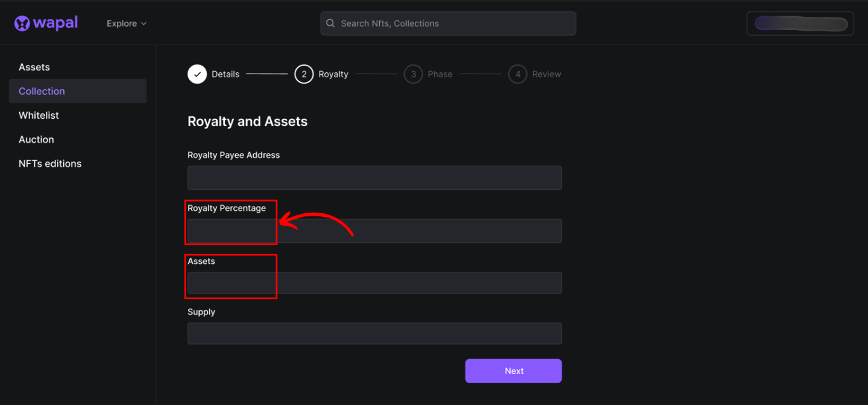Go to Whitelist in the sidebar

tap(39, 115)
